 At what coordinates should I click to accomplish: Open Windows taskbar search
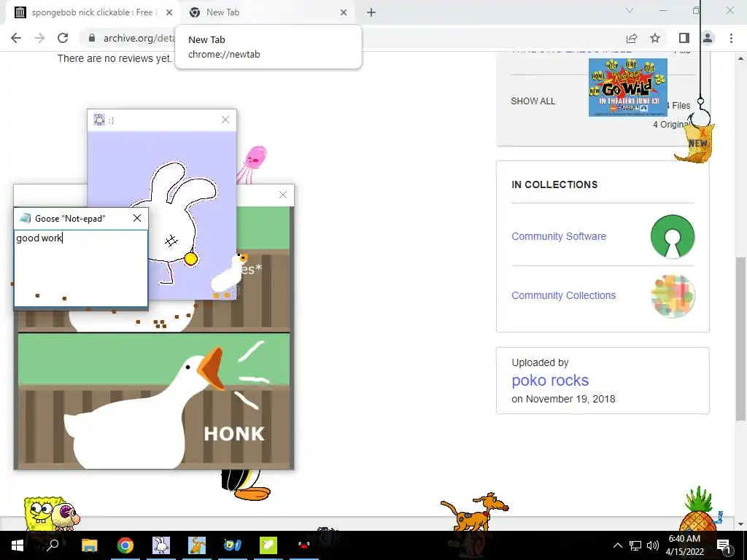click(53, 545)
